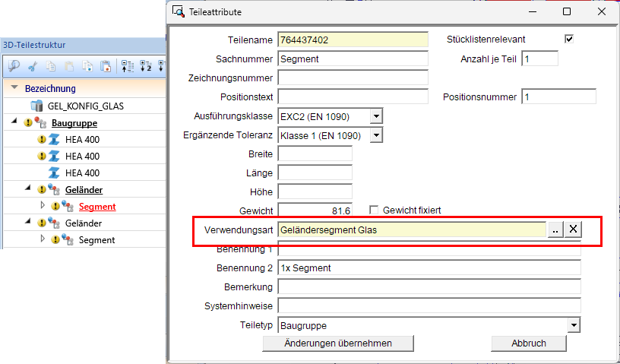Click the Verwendungsart field Geländersegment Glas

coord(412,229)
